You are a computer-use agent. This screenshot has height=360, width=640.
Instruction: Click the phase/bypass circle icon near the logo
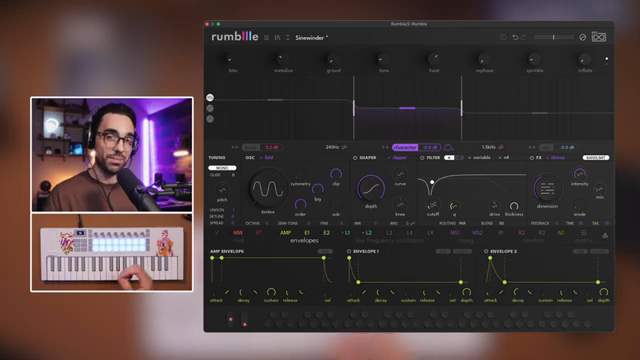[582, 37]
